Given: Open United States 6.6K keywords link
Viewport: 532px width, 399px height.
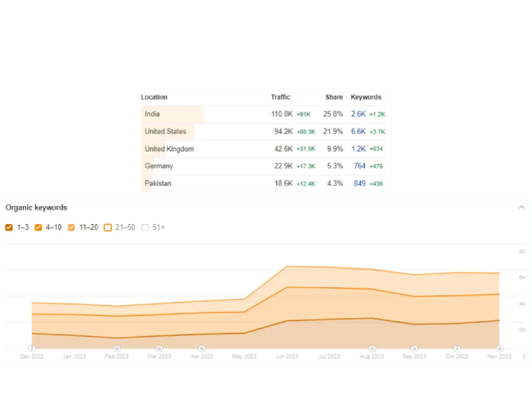Looking at the screenshot, I should 358,132.
